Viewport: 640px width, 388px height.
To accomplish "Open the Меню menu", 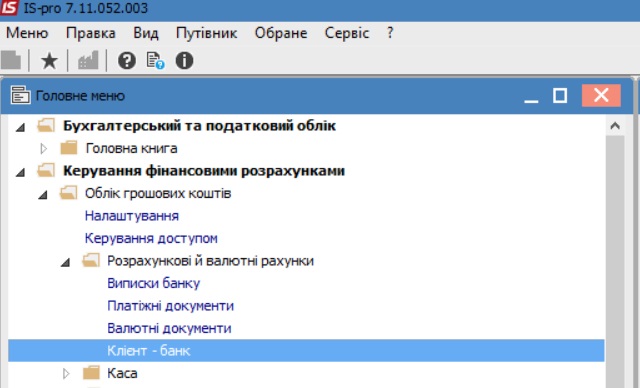I will [27, 33].
